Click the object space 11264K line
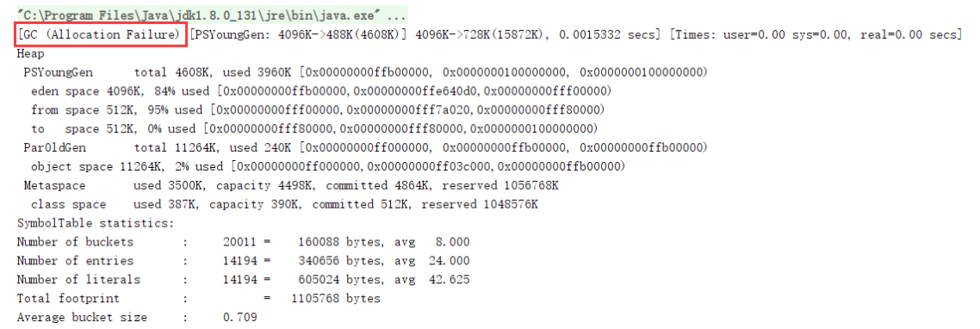This screenshot has width=980, height=329. click(328, 166)
